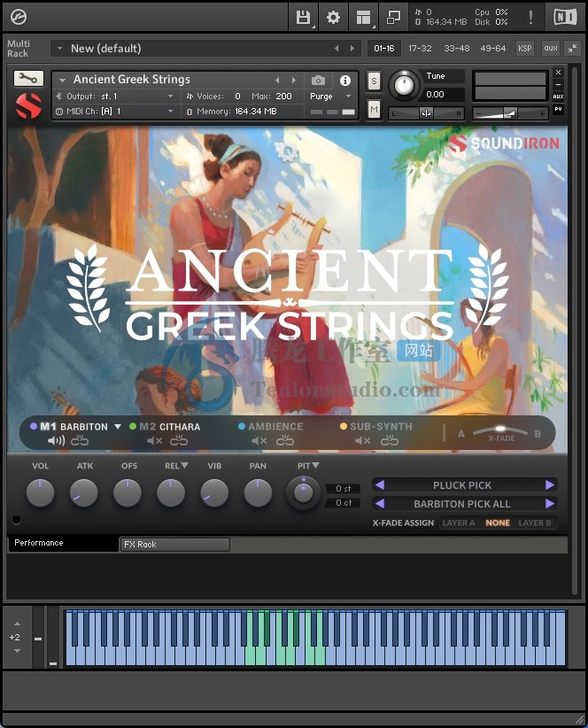Expand the Ancient Greek Strings instrument menu
Viewport: 588px width, 728px height.
(62, 81)
